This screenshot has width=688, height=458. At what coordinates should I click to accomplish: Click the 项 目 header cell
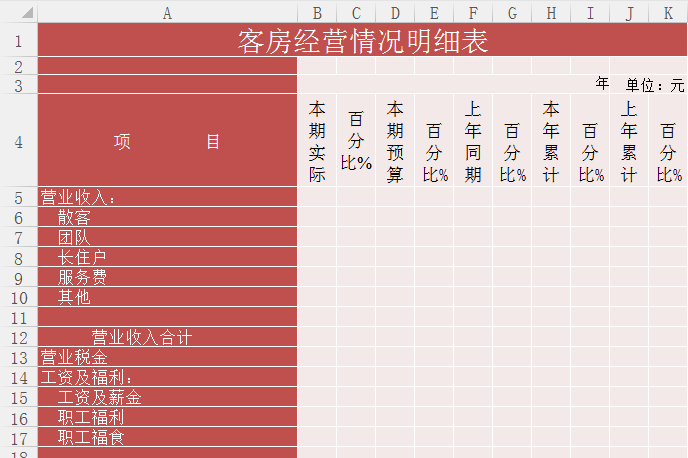tap(167, 141)
